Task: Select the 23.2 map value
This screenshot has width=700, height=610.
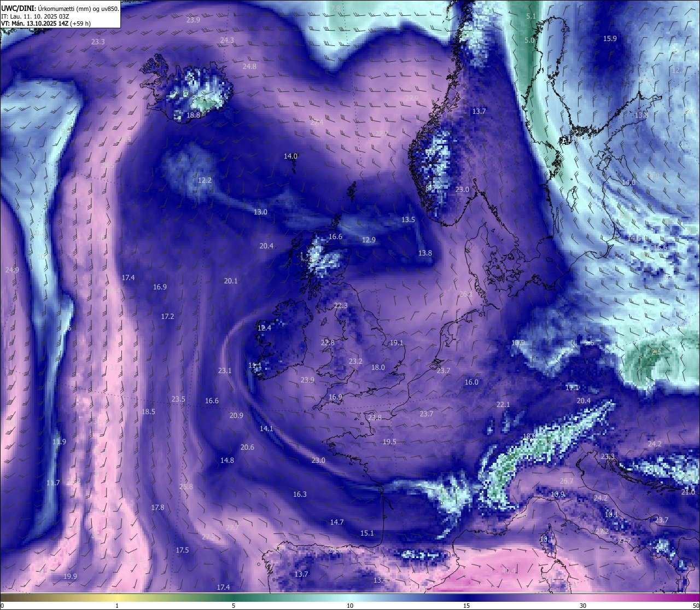Action: click(x=355, y=361)
